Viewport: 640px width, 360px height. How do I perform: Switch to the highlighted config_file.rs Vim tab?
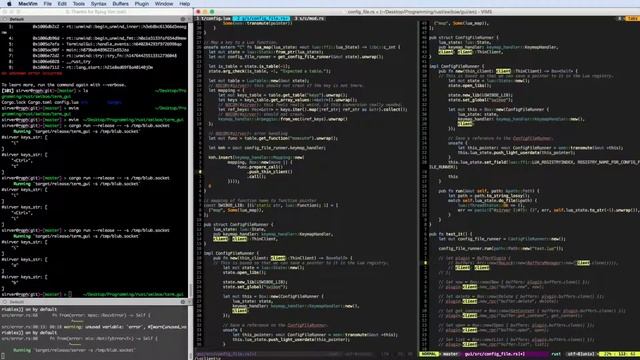(262, 19)
